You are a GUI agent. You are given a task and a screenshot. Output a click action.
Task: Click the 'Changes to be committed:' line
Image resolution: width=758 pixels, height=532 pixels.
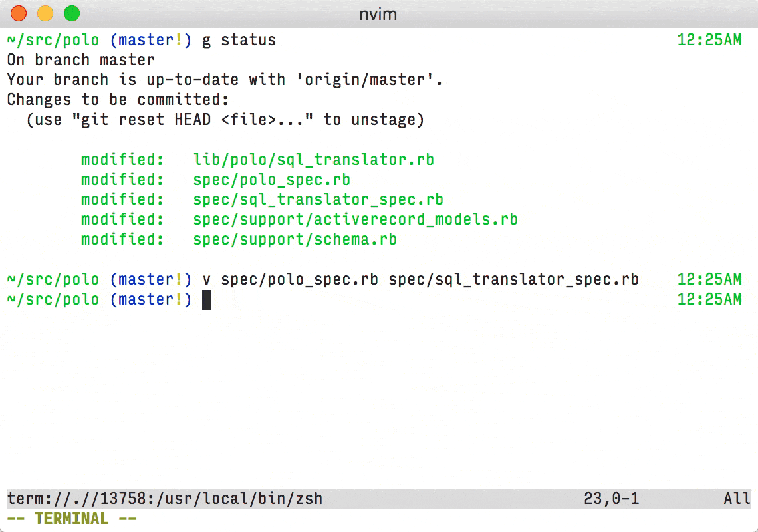118,100
